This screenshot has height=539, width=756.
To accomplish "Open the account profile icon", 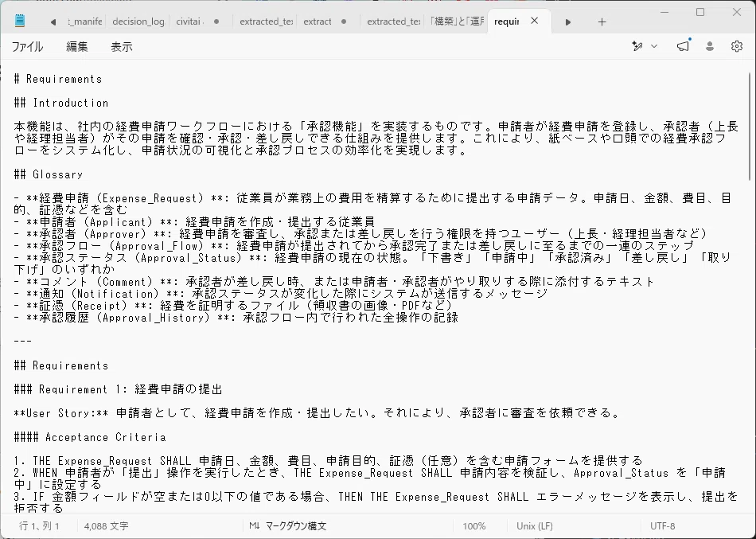I will [710, 46].
